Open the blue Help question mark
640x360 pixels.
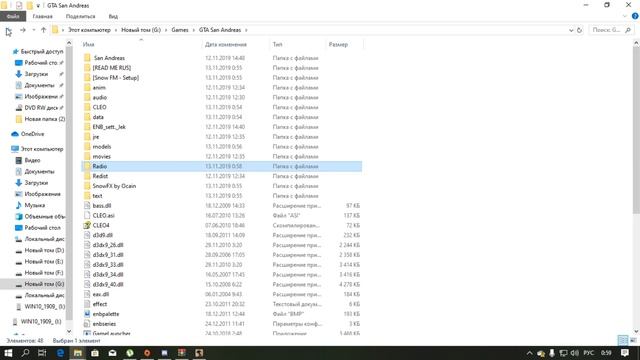[635, 16]
